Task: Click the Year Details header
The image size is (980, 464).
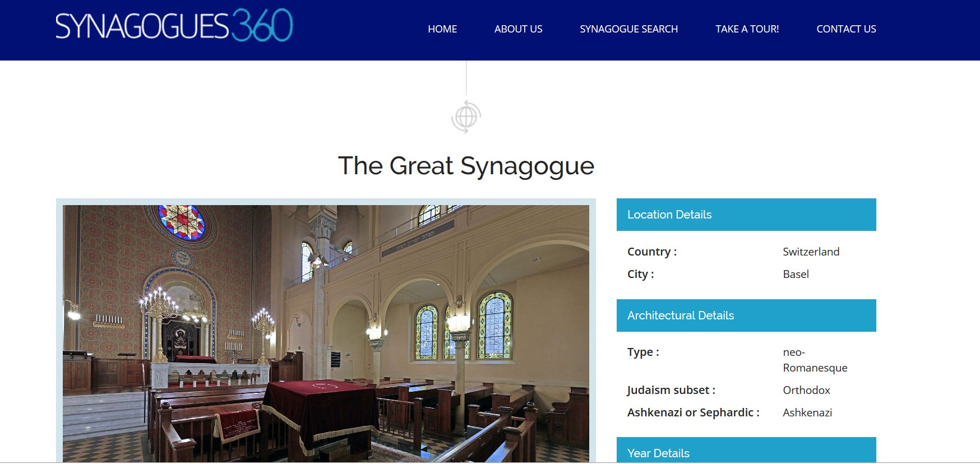Action: (746, 450)
